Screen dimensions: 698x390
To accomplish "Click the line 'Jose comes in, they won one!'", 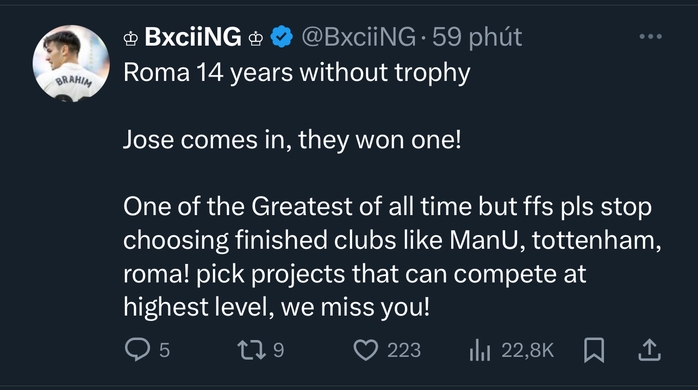I will click(292, 140).
